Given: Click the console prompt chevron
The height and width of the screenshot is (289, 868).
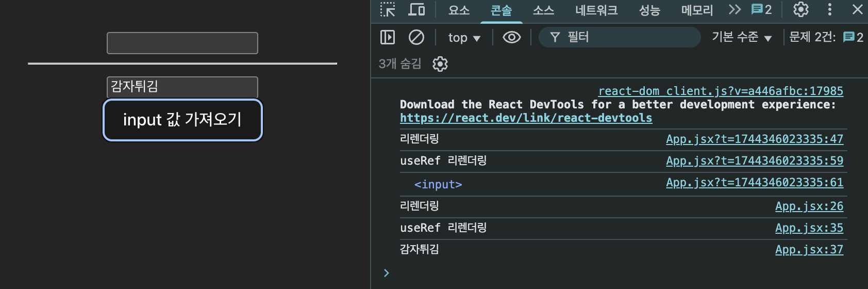Looking at the screenshot, I should pos(387,273).
